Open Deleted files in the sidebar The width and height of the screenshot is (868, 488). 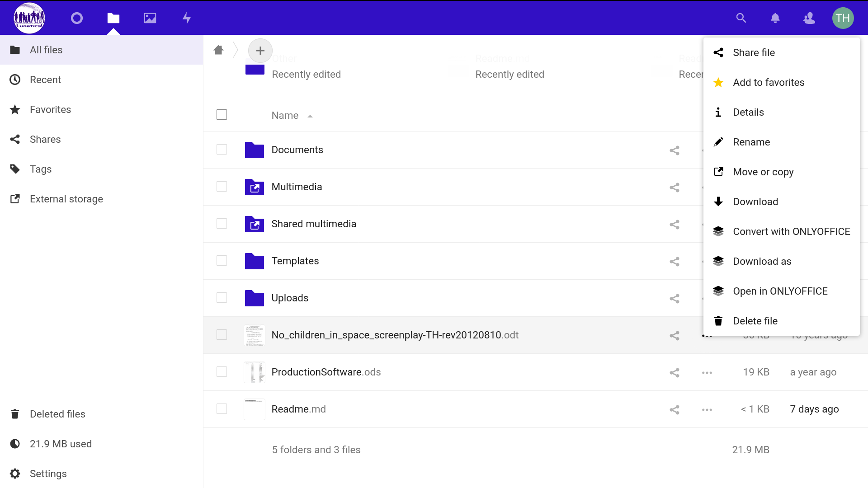point(57,414)
